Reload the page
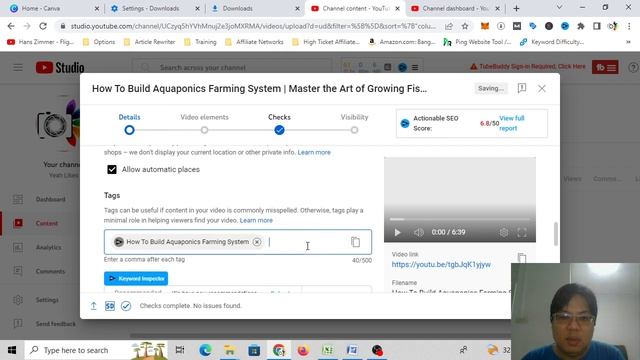The image size is (640, 360). (43, 26)
